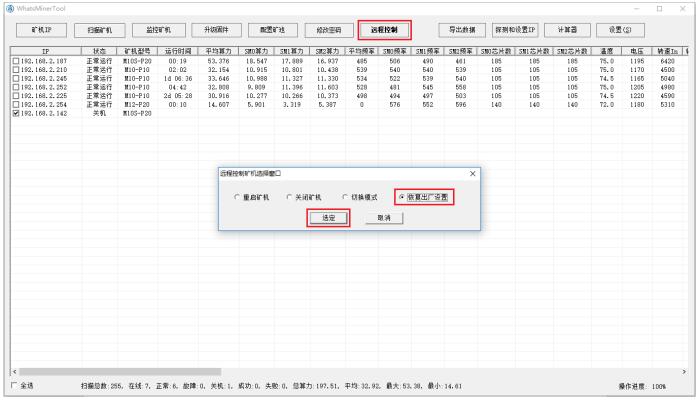The width and height of the screenshot is (699, 400).
Task: Open 配置矿池 pool configuration
Action: tap(272, 30)
